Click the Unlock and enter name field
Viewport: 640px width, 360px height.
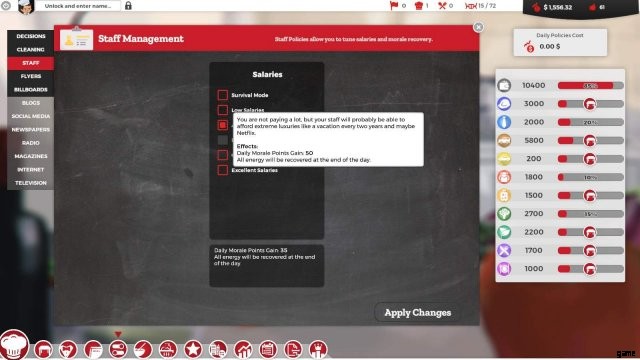[x=78, y=6]
